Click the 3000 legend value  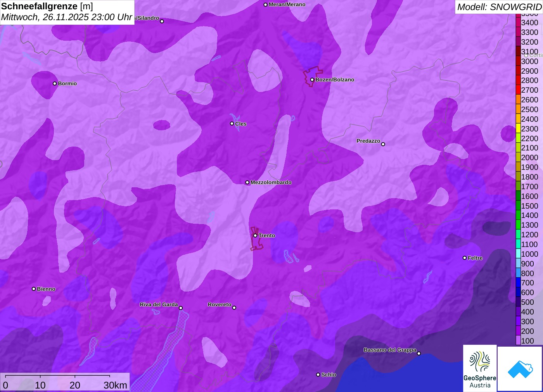(x=529, y=61)
